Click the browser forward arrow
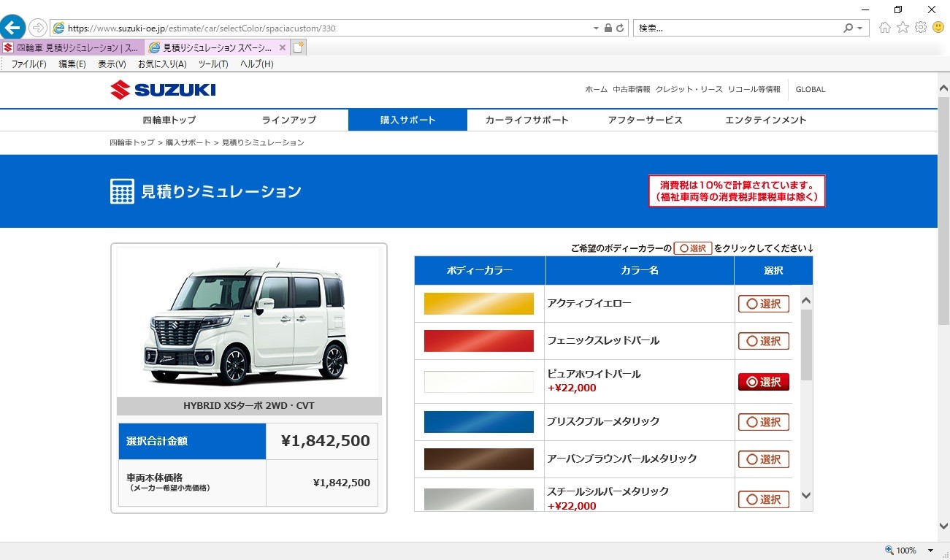 pyautogui.click(x=38, y=28)
